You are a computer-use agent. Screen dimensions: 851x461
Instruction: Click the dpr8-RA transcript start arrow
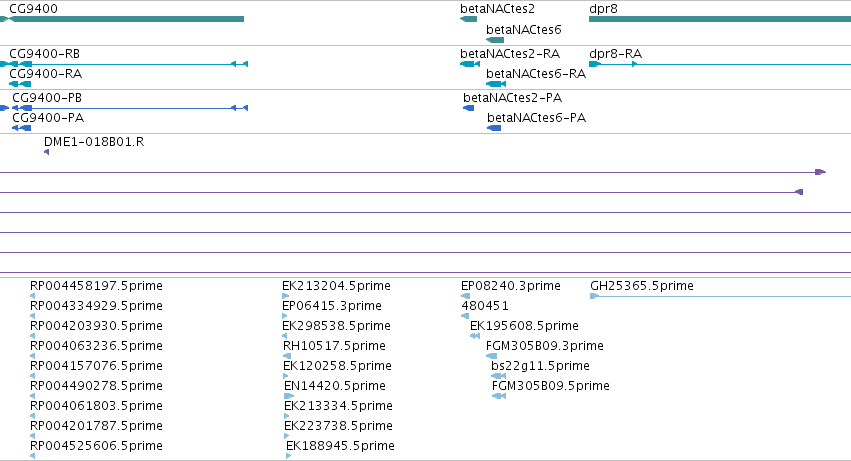pyautogui.click(x=595, y=64)
